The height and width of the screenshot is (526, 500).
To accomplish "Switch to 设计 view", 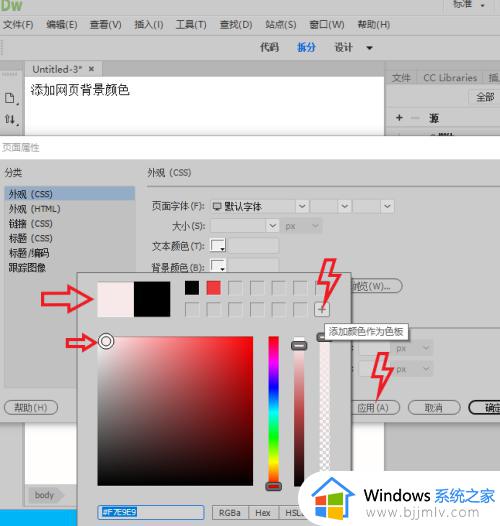I will [343, 47].
